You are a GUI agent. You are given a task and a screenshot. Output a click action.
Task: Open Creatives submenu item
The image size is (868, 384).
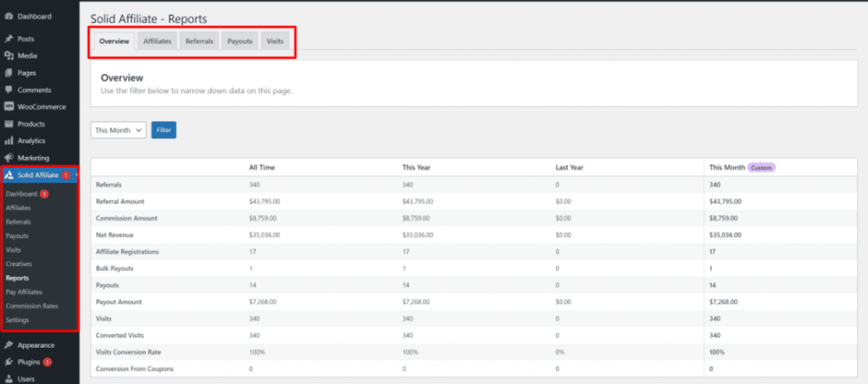coord(19,264)
